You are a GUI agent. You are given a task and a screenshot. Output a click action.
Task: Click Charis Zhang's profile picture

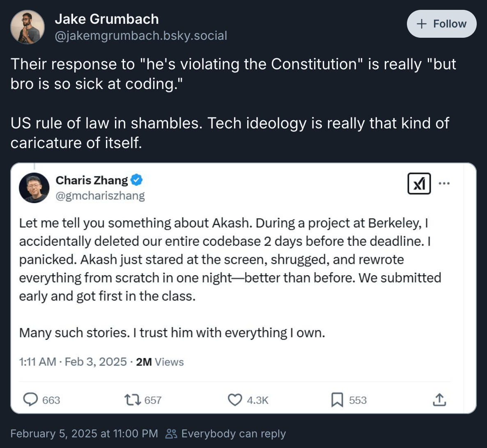coord(34,188)
